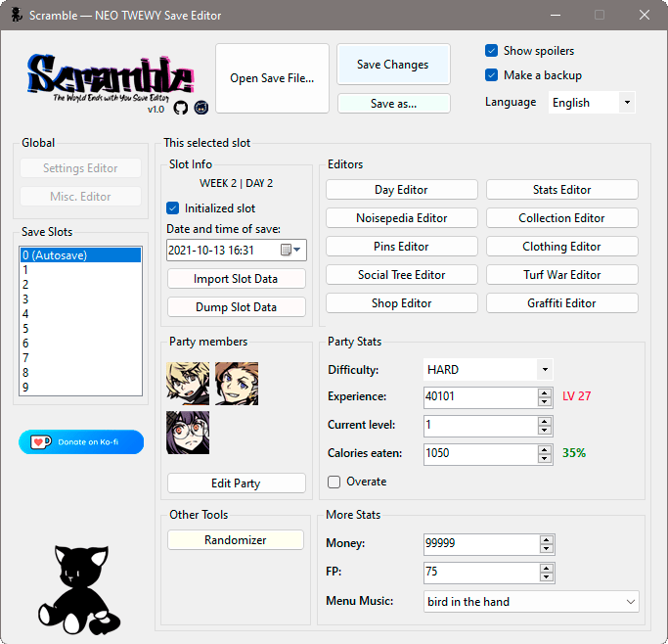Screen dimensions: 668x644
Task: Launch the Randomizer tool
Action: click(236, 540)
